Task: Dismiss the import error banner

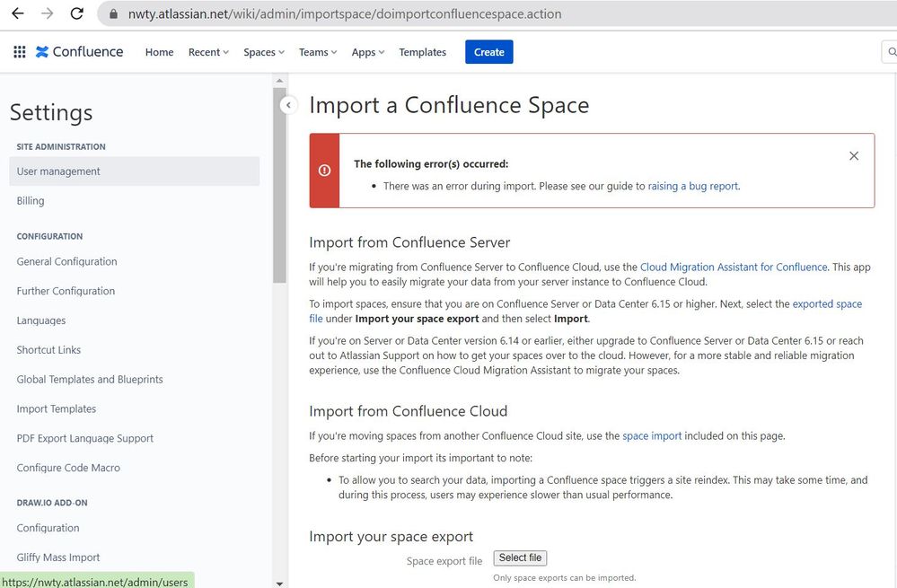Action: 853,156
